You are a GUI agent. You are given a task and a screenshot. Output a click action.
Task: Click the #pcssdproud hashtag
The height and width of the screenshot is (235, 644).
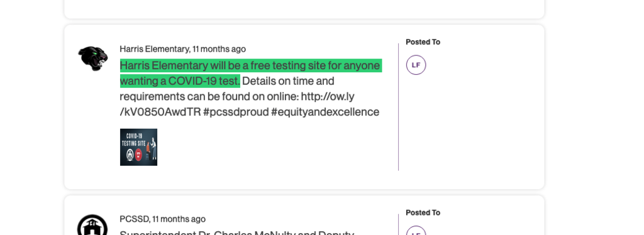pyautogui.click(x=236, y=112)
